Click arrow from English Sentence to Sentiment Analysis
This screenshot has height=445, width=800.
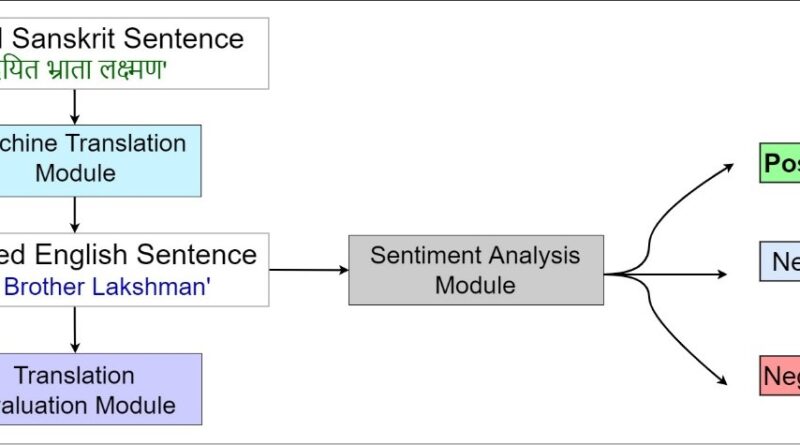tap(308, 270)
